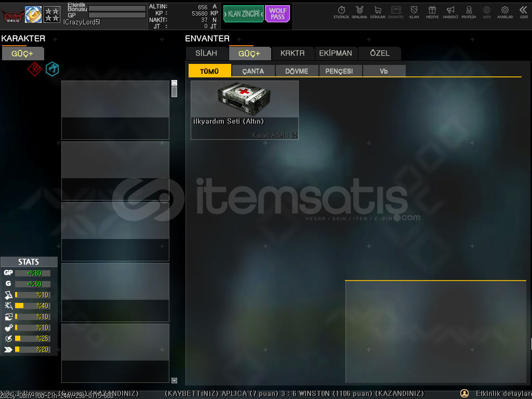Click the Etkinlik detayları user icon
The image size is (532, 399).
pyautogui.click(x=464, y=393)
